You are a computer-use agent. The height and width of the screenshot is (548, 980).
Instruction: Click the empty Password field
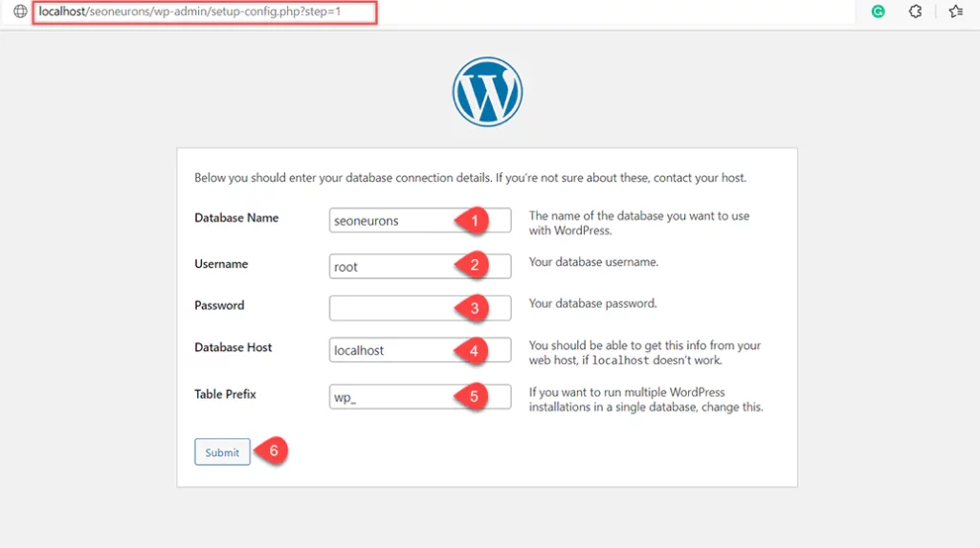(420, 308)
